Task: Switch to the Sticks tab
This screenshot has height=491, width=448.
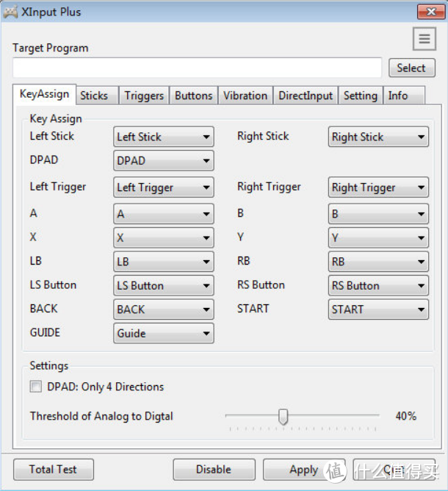Action: pyautogui.click(x=94, y=96)
